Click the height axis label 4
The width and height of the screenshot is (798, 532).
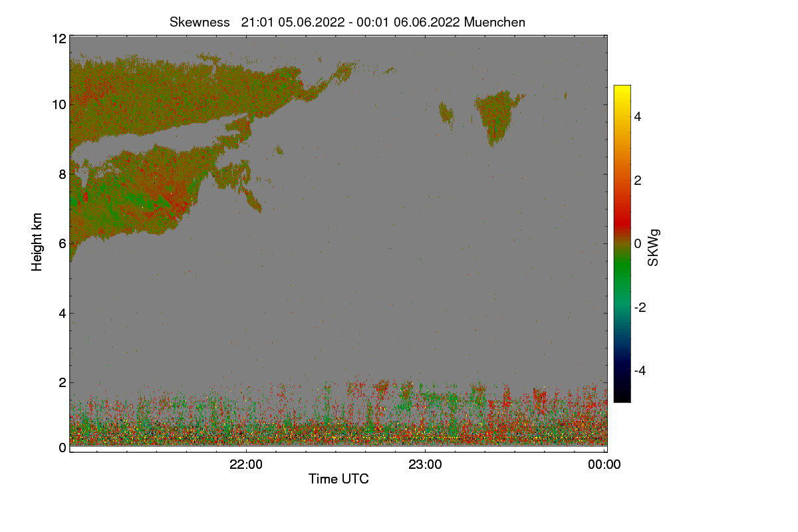click(62, 313)
